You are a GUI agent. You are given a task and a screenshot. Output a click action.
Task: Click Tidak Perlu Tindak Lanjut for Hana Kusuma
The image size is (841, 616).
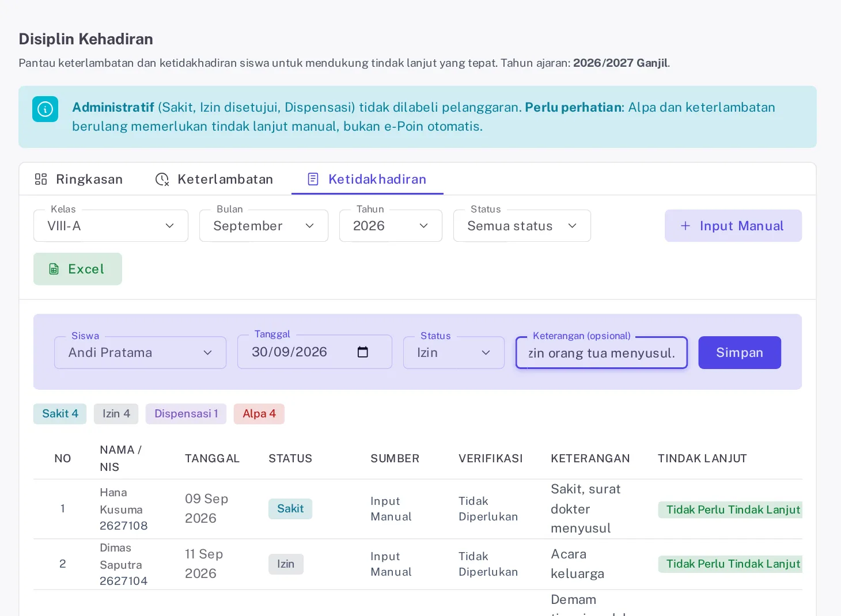pyautogui.click(x=730, y=509)
